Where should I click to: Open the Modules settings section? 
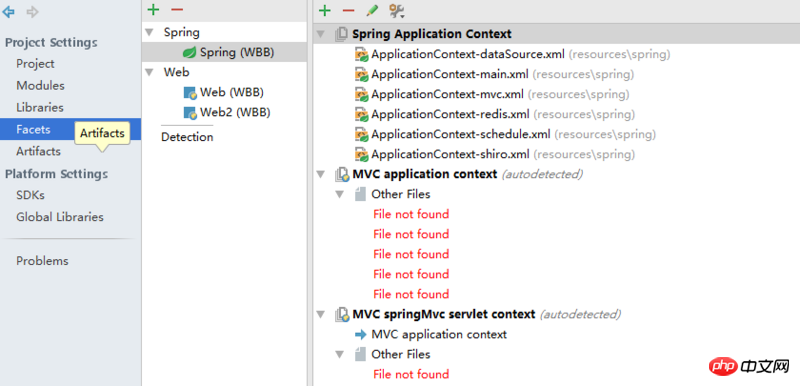(40, 85)
